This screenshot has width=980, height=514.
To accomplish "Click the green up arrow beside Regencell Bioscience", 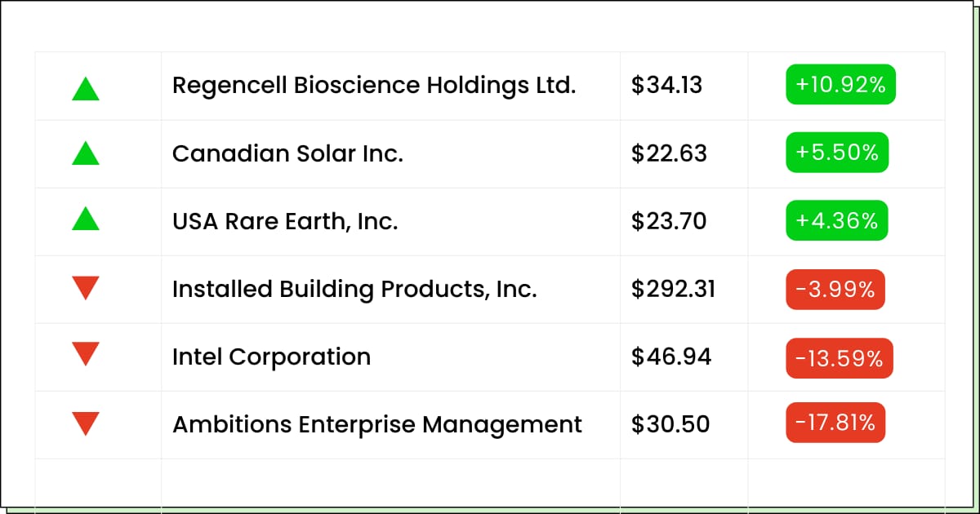I will tap(86, 88).
